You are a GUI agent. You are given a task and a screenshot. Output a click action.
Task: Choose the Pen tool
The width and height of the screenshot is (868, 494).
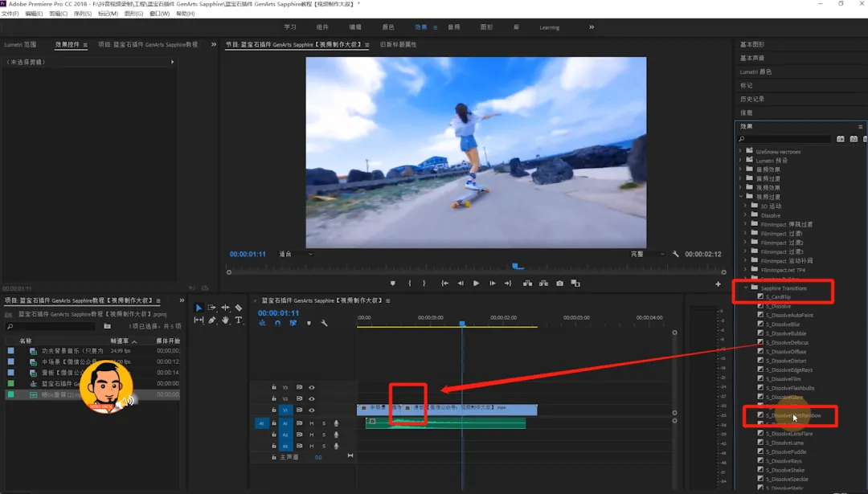pos(212,320)
